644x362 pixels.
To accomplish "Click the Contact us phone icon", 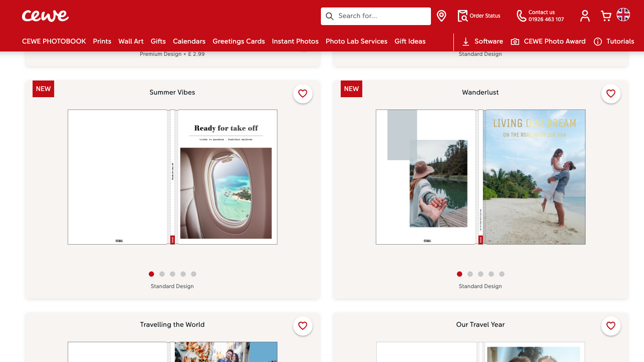I will pyautogui.click(x=521, y=16).
